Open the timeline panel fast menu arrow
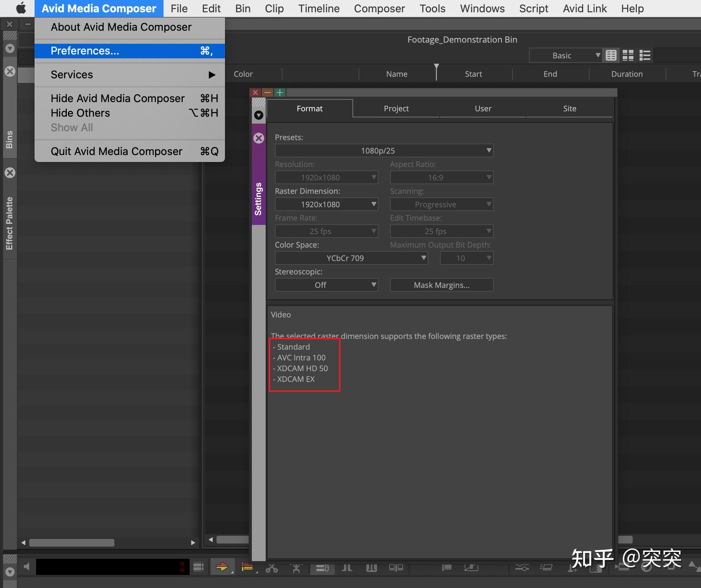 [10, 572]
